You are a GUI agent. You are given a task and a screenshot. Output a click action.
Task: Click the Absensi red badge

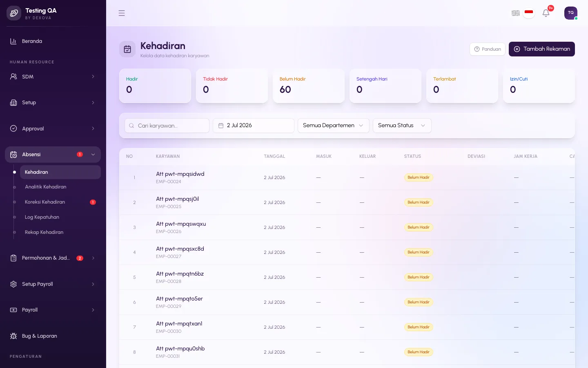point(80,155)
